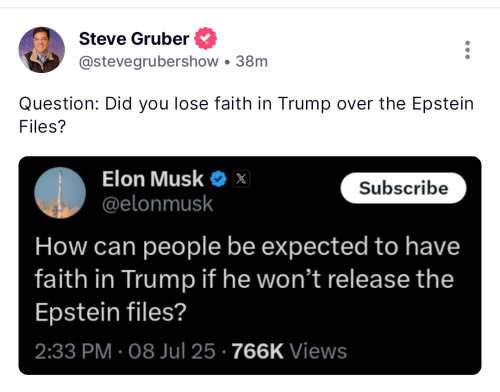This screenshot has width=500, height=392.
Task: Click the 38m post timestamp
Action: 252,62
